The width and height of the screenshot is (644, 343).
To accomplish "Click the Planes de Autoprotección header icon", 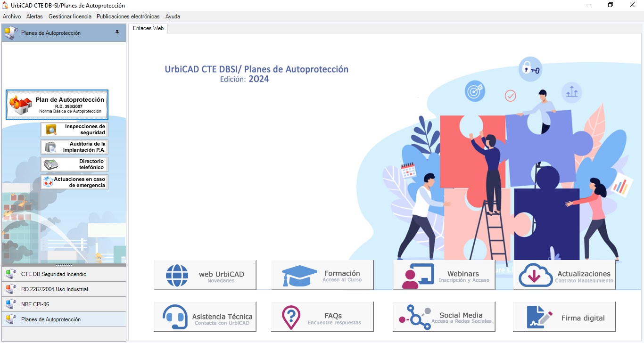I will 11,33.
